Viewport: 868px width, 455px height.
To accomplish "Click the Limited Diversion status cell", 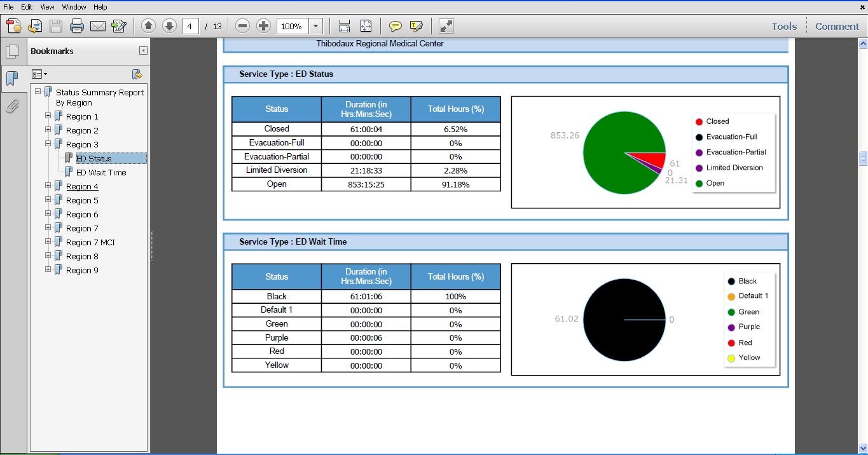I will point(277,170).
